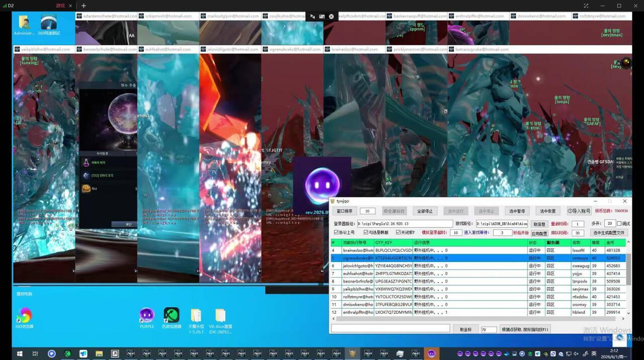Switch to rolfztmyre@hotmail.com game window

point(602,16)
